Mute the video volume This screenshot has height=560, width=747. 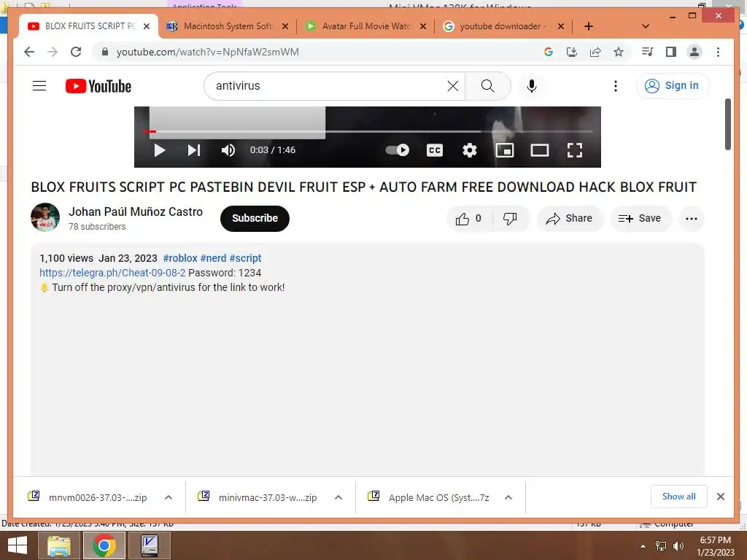(x=228, y=150)
